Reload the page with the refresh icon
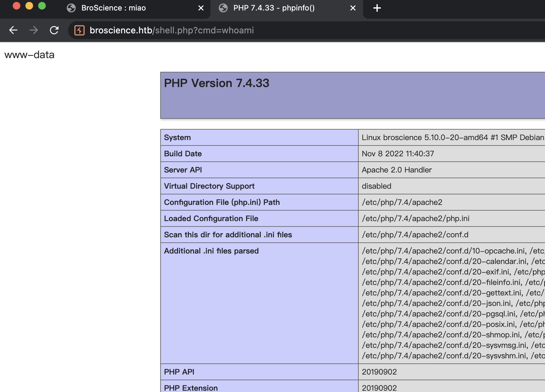This screenshot has width=545, height=392. pyautogui.click(x=54, y=30)
